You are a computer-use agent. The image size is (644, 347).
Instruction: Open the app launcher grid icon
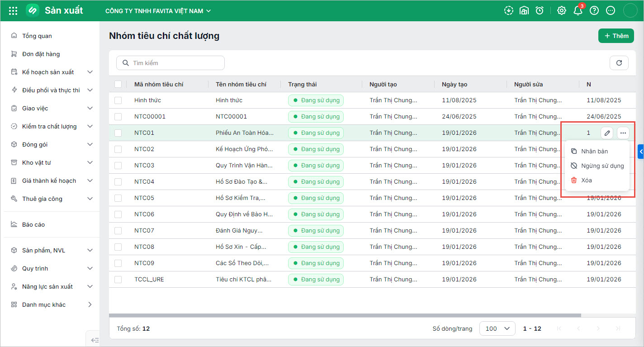point(13,10)
